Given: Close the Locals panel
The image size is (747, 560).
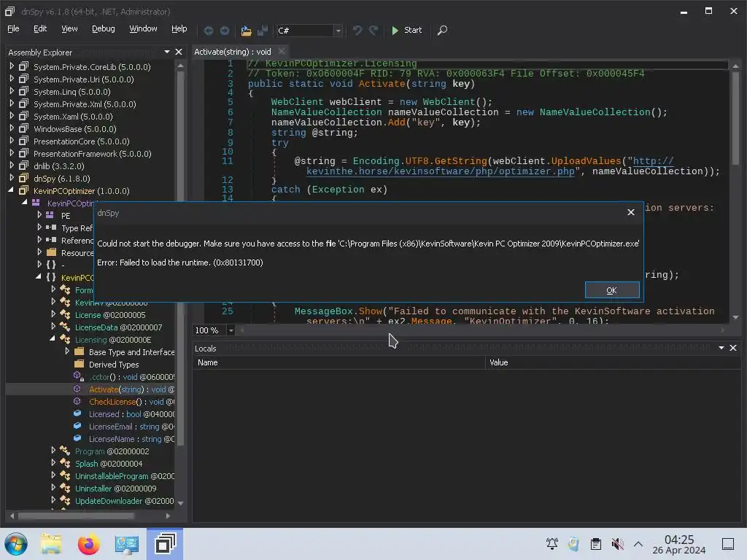Looking at the screenshot, I should pyautogui.click(x=732, y=348).
